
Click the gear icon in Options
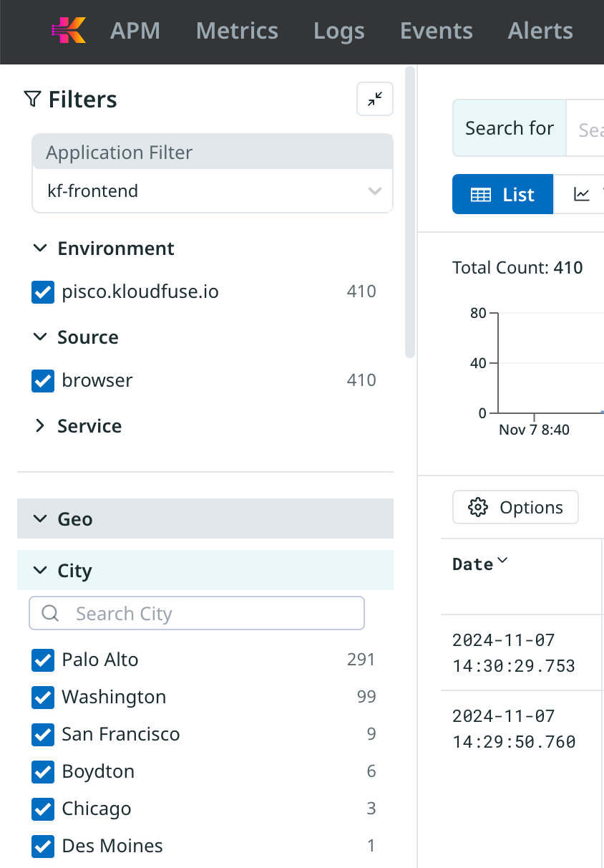click(x=477, y=508)
